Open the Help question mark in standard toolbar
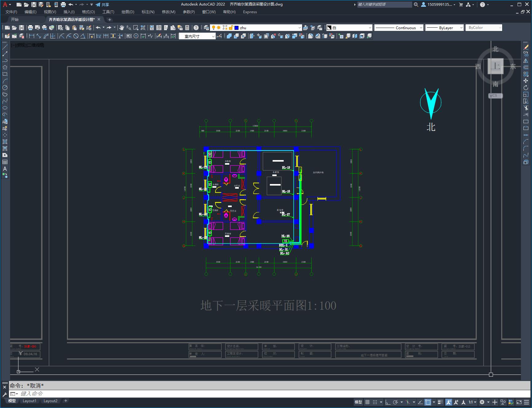The height and width of the screenshot is (408, 532). 196,28
